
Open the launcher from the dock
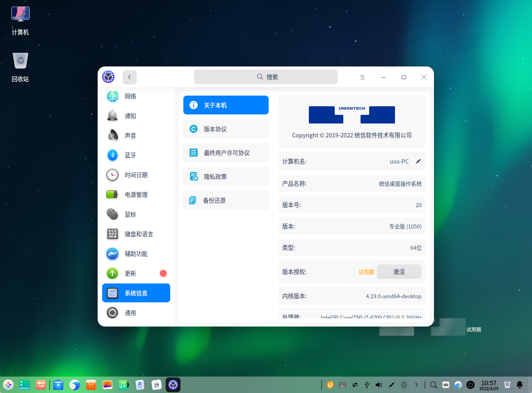pyautogui.click(x=8, y=385)
